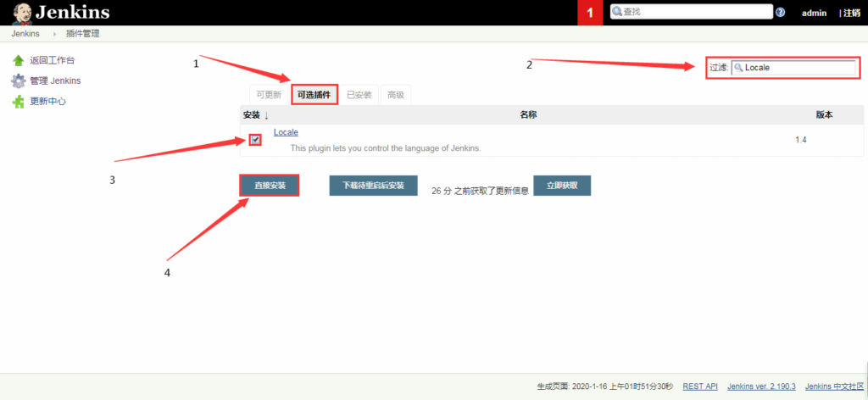
Task: Click the 生成页面 timestamp text in footer
Action: pos(605,386)
